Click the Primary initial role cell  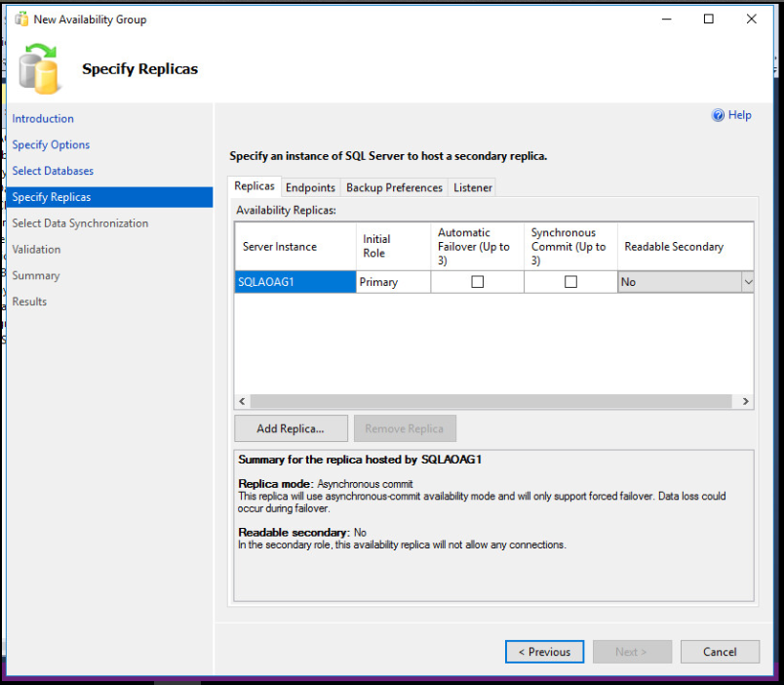pos(393,282)
